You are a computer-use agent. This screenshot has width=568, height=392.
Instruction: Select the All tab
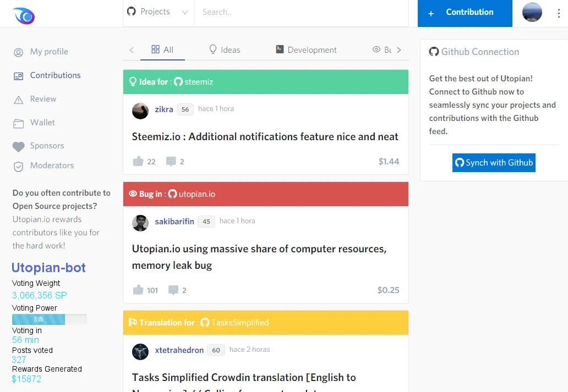[162, 49]
